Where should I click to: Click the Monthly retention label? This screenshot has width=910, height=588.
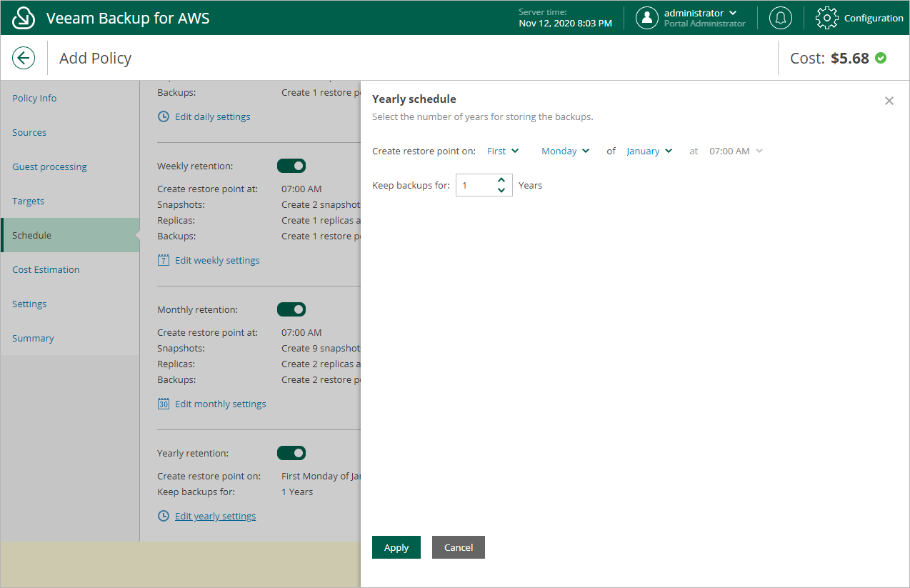click(198, 309)
